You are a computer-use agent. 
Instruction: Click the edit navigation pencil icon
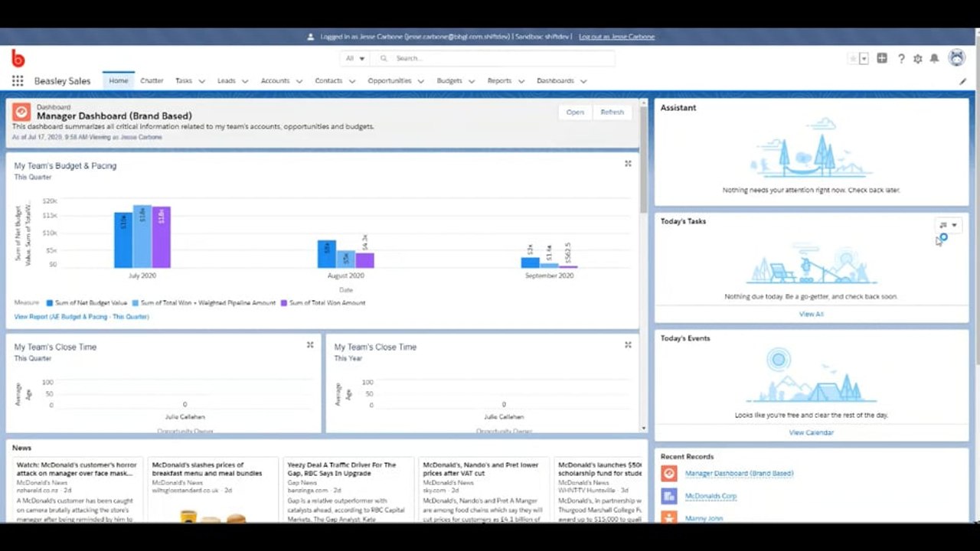(962, 81)
